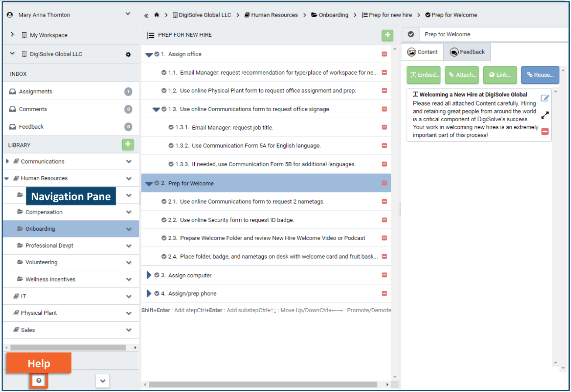Switch to the Content tab

tap(422, 52)
